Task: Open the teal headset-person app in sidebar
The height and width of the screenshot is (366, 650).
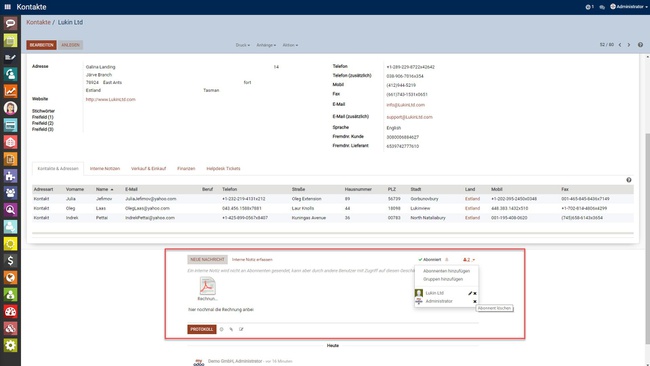Action: [x=10, y=74]
